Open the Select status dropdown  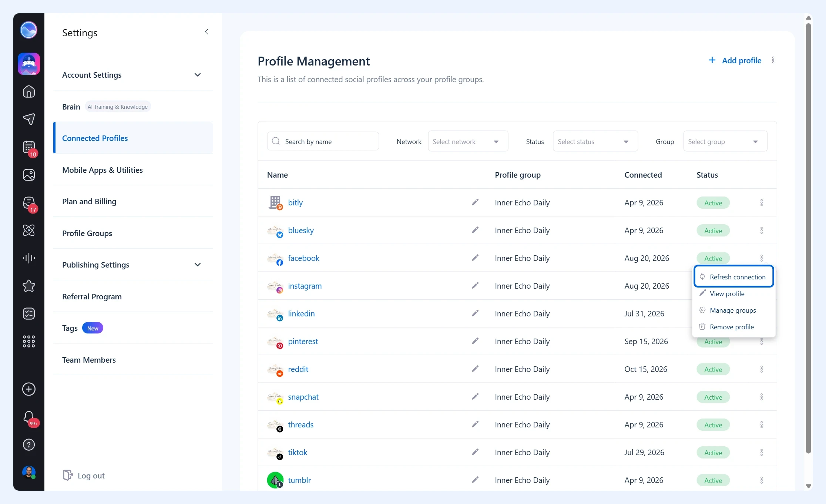(595, 141)
